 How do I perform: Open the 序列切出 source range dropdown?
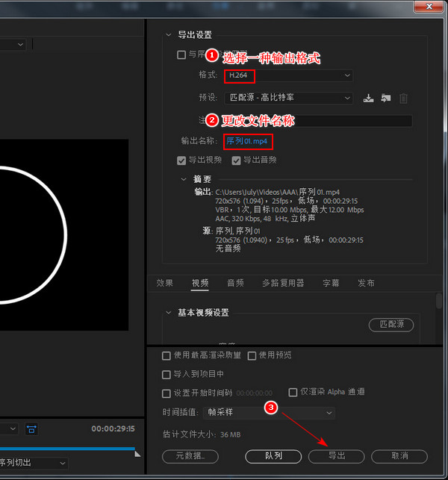(x=33, y=463)
